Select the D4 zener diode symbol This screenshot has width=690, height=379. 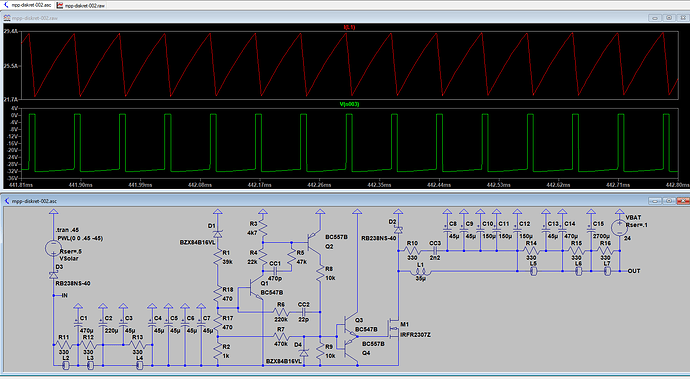click(304, 353)
